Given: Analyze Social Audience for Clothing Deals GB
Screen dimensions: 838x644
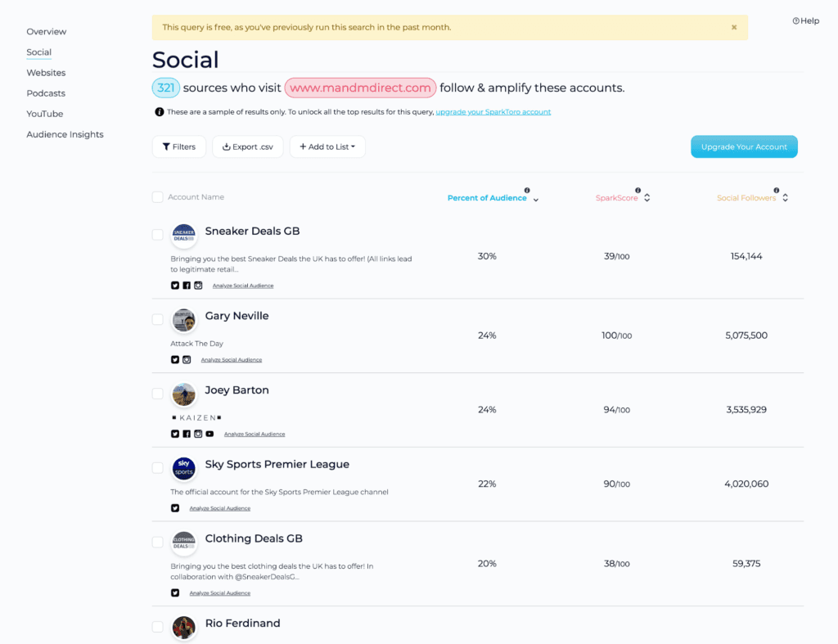Looking at the screenshot, I should click(x=219, y=593).
